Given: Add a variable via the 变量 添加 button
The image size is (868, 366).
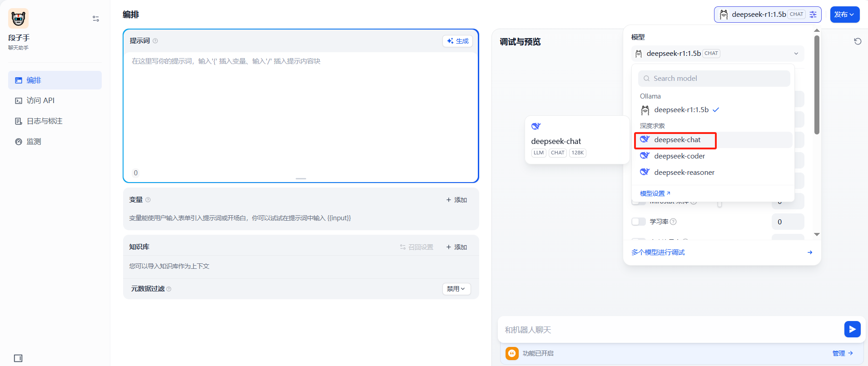Looking at the screenshot, I should pos(456,200).
